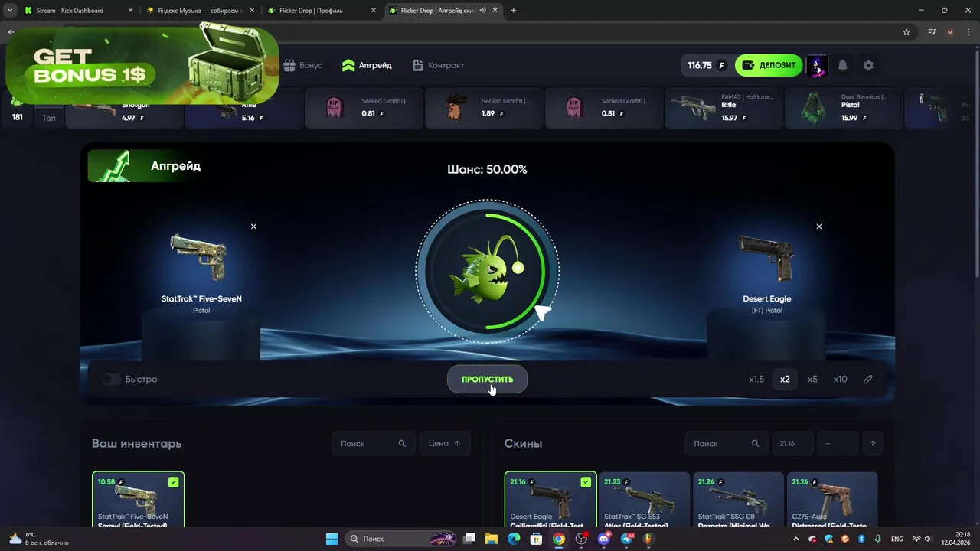Click the maximum price dash field
The width and height of the screenshot is (980, 551).
[x=837, y=443]
